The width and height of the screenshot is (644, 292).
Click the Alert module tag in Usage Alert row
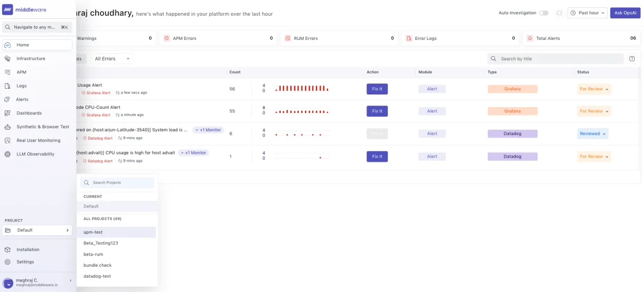(432, 89)
